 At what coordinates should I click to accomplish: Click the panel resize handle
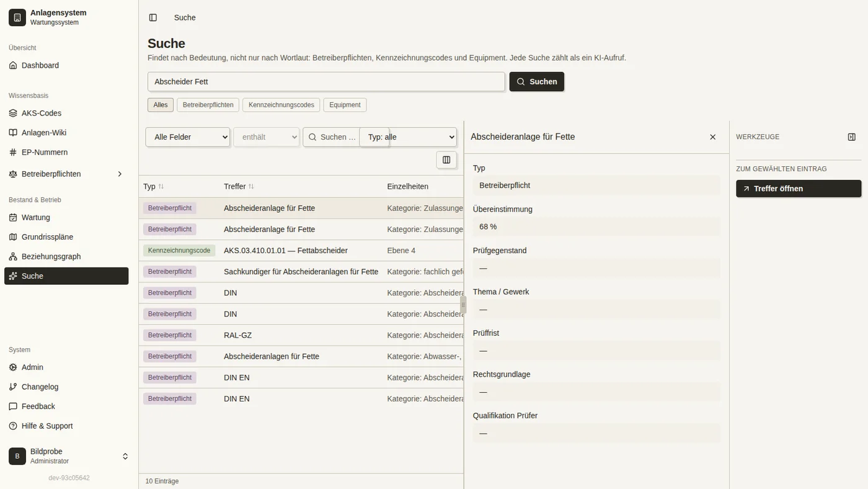pyautogui.click(x=463, y=305)
